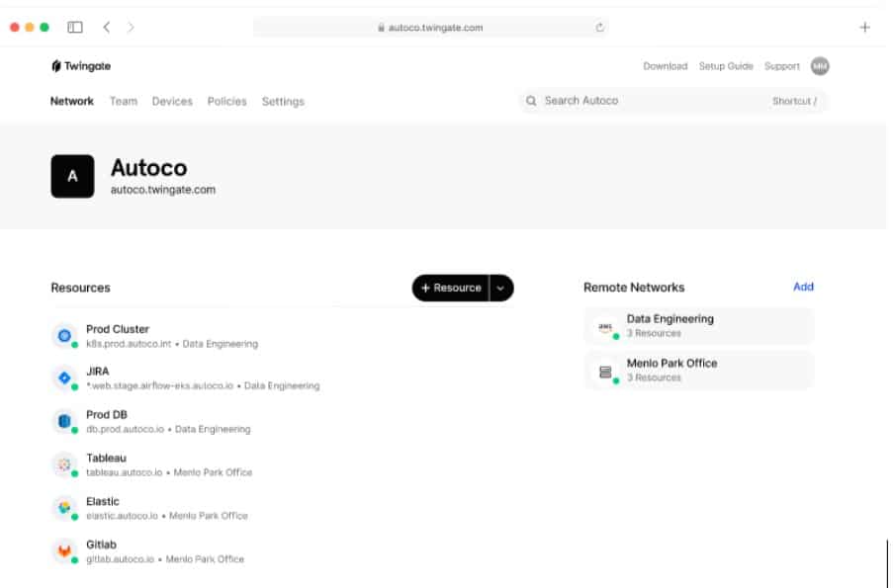Open the Tableau resource name
The width and height of the screenshot is (893, 588).
106,458
